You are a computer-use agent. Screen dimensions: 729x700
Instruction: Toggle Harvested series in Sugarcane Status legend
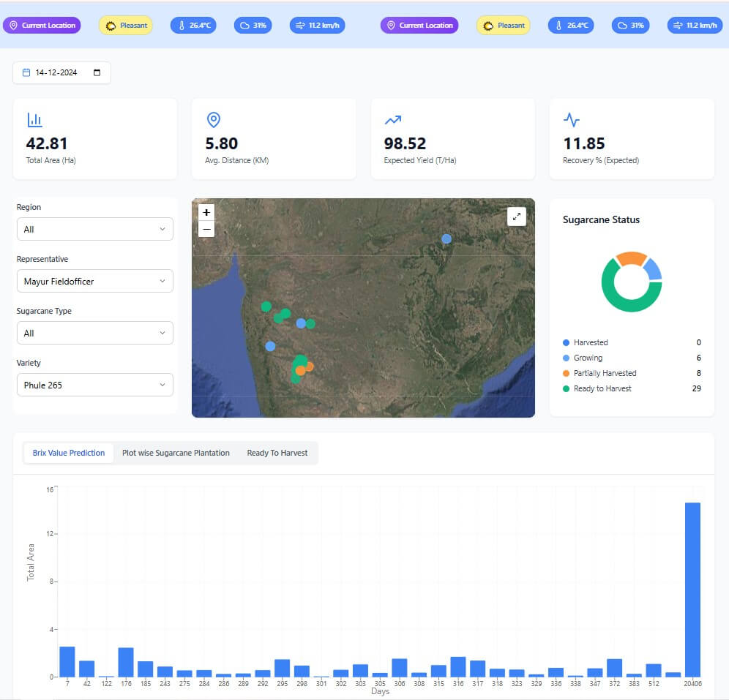pos(590,342)
